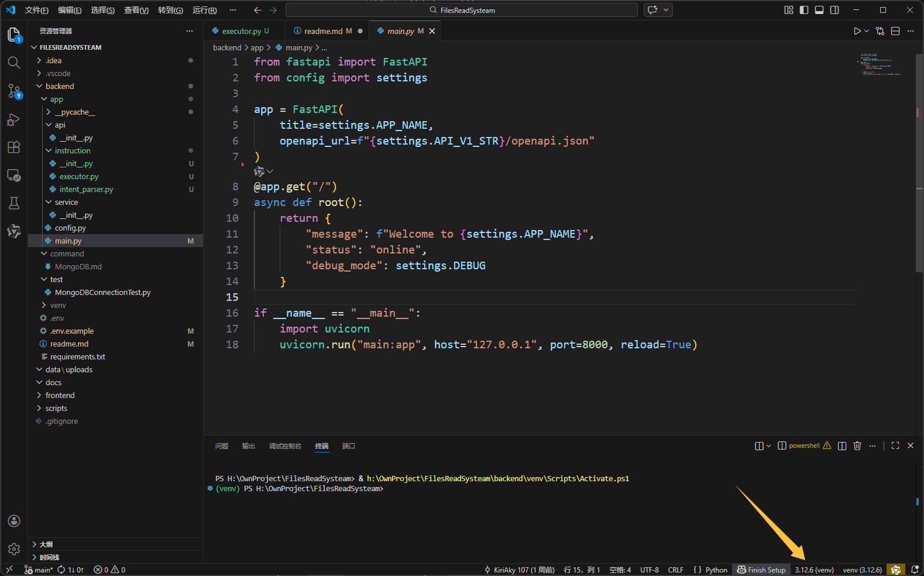The width and height of the screenshot is (924, 576).
Task: Switch to the executor.py editor tab
Action: 241,31
